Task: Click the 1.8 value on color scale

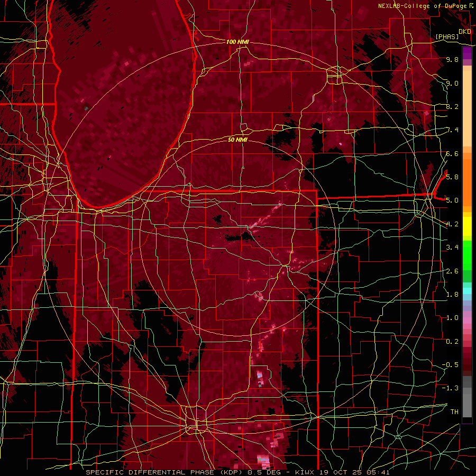Action: tap(452, 294)
